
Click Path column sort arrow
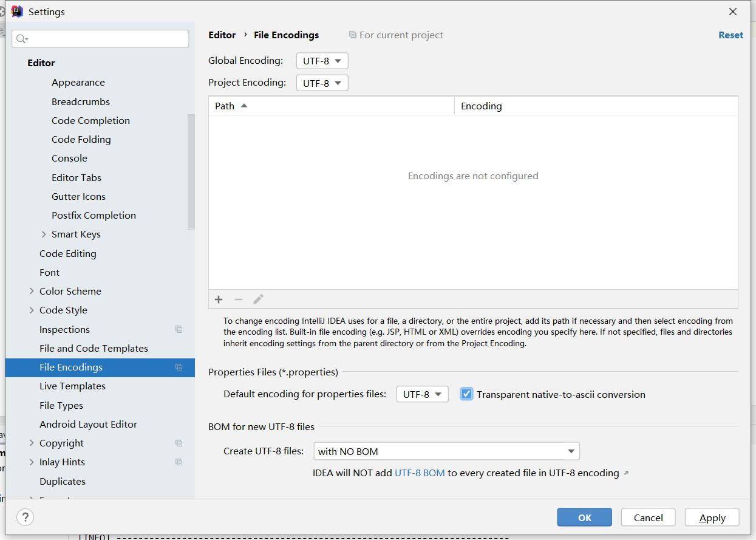244,106
